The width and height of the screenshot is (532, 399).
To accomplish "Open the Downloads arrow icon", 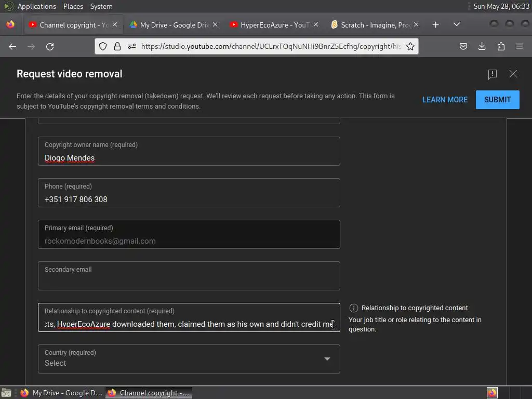I will pos(482,46).
